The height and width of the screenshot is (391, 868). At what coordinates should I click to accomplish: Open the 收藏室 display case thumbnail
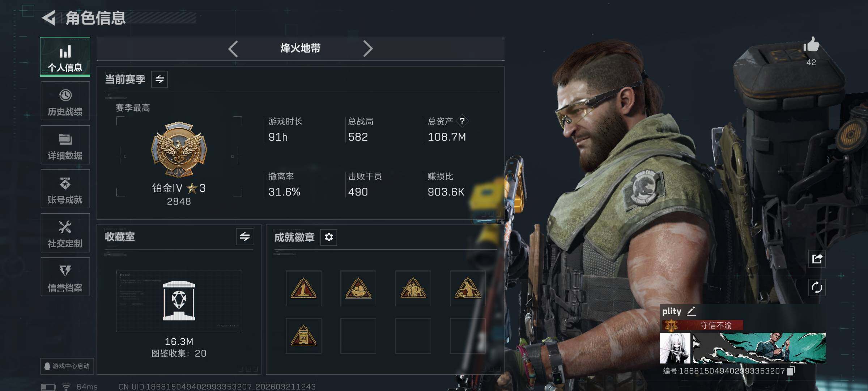tap(179, 301)
